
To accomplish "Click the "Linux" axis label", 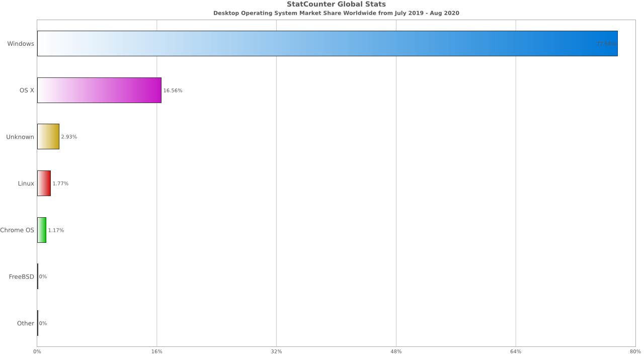I will pos(26,184).
